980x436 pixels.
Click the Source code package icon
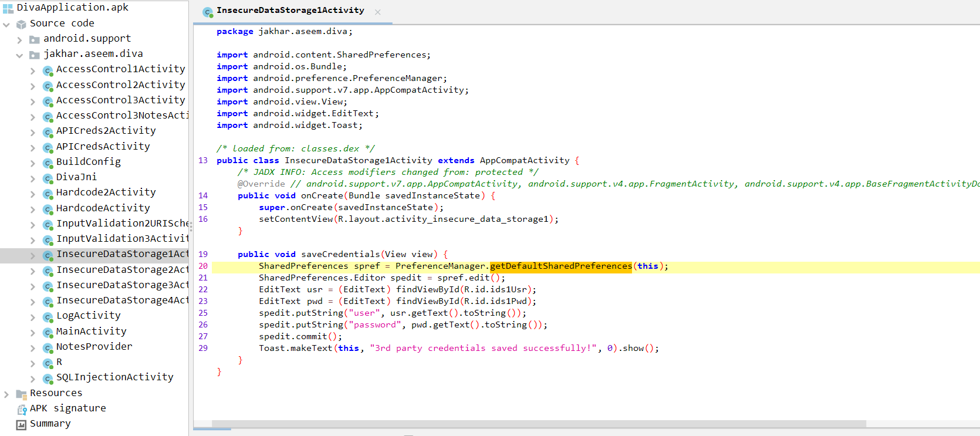[x=21, y=24]
